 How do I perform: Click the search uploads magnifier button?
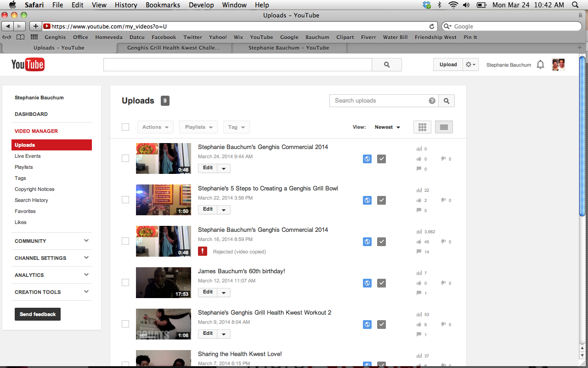pos(447,101)
